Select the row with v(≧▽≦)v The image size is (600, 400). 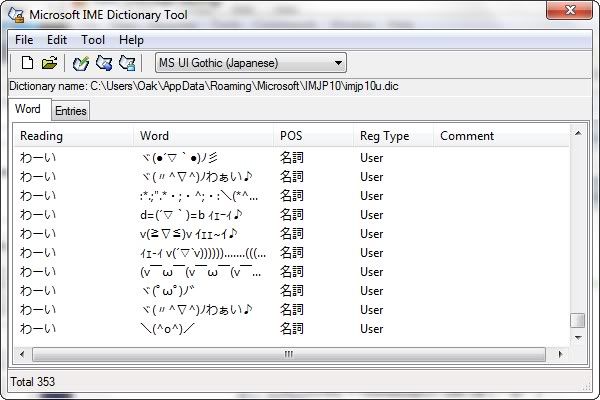tap(292, 234)
